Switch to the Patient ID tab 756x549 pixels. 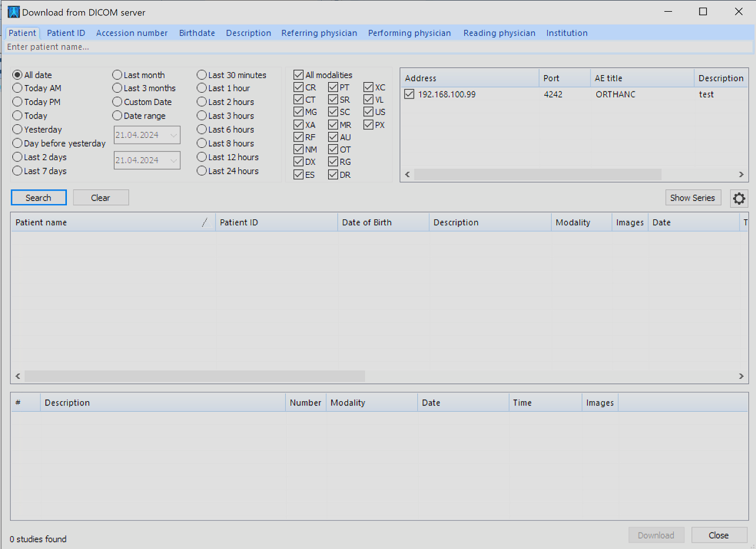point(66,33)
